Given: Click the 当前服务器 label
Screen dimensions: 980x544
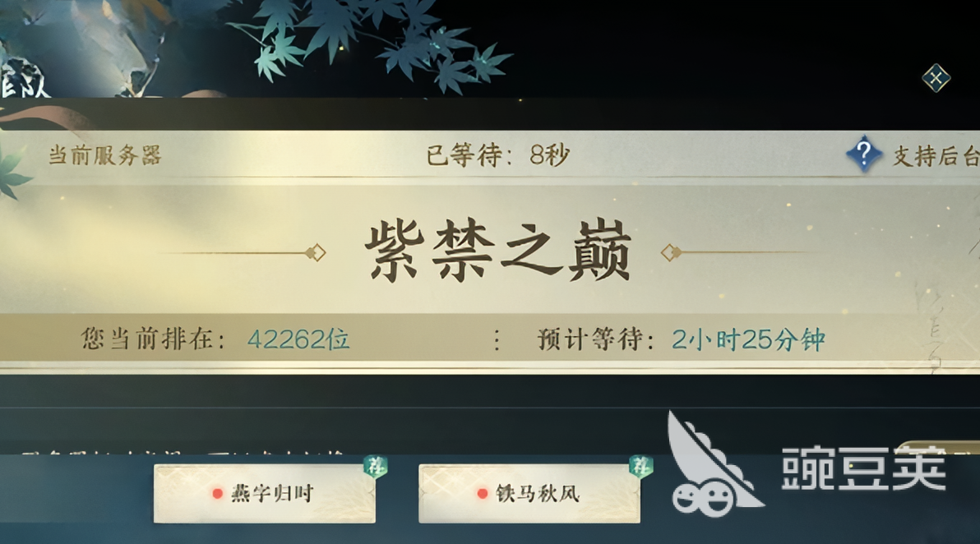Looking at the screenshot, I should (105, 154).
